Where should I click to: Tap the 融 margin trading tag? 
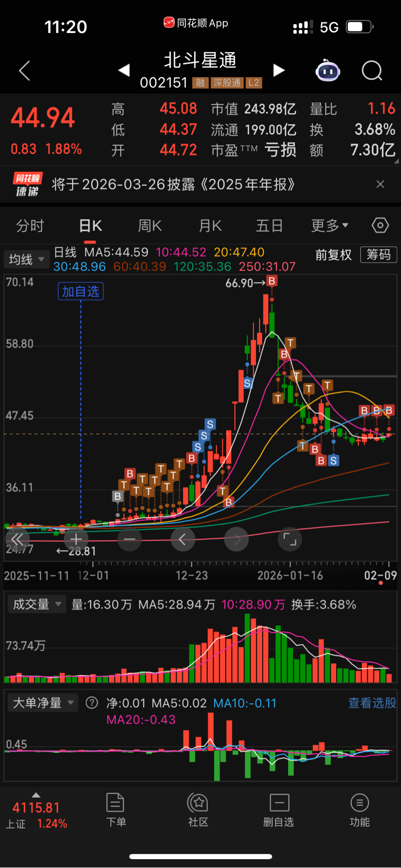point(200,82)
